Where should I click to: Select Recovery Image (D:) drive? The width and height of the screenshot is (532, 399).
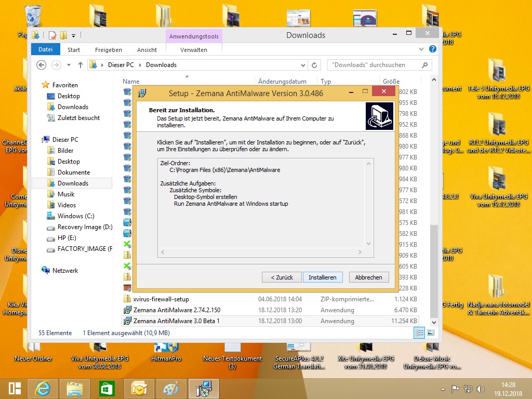click(85, 227)
